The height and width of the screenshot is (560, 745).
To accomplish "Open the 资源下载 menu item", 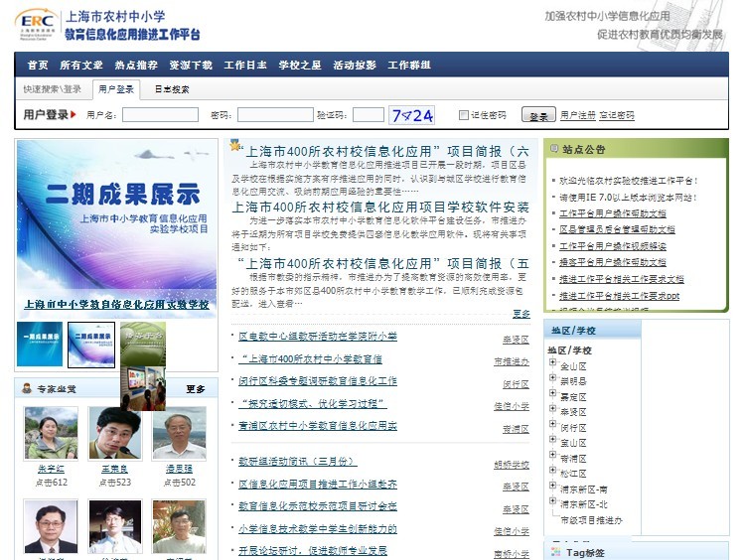I will [190, 66].
